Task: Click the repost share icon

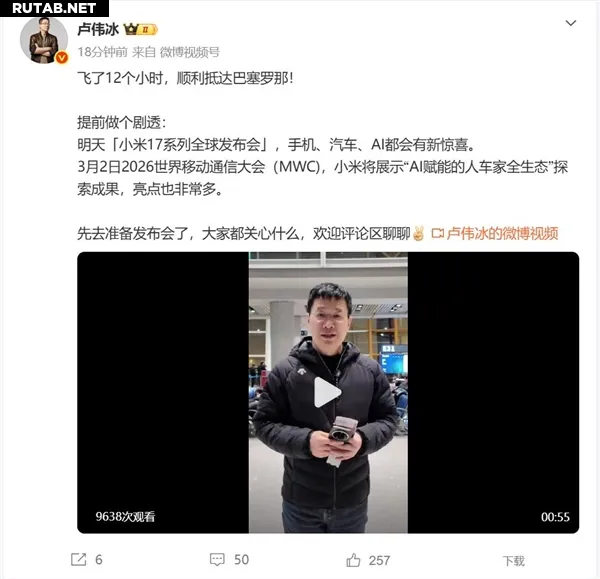Action: [x=78, y=559]
